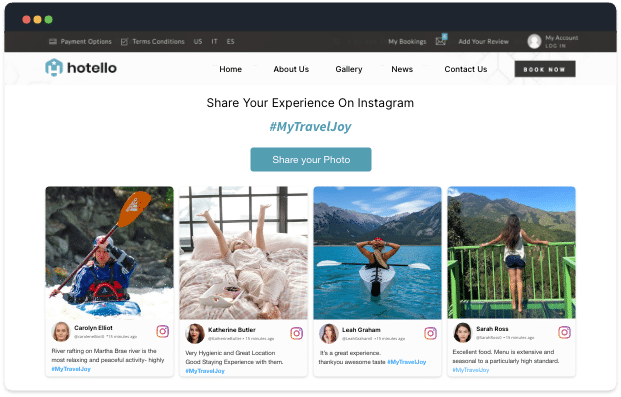Open the lake kayak mountain photo

377,253
